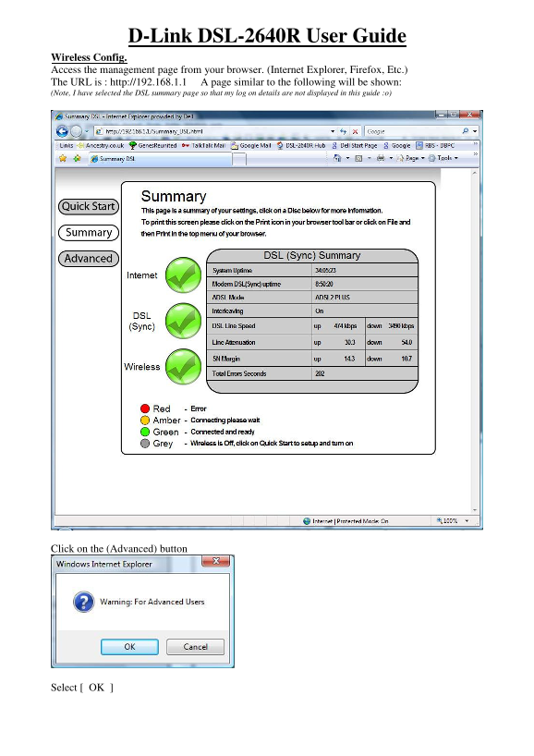Click the Print icon in command bar
Image resolution: width=534 pixels, height=756 pixels.
(381, 158)
